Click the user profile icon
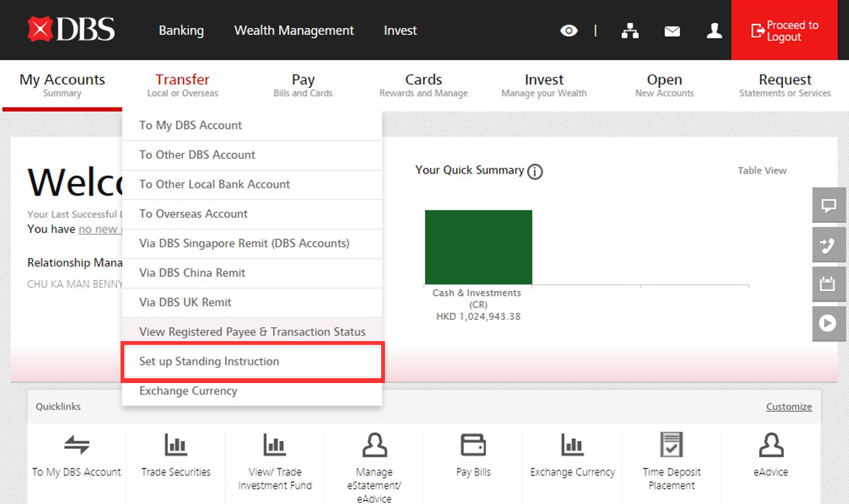The width and height of the screenshot is (849, 504). coord(714,31)
